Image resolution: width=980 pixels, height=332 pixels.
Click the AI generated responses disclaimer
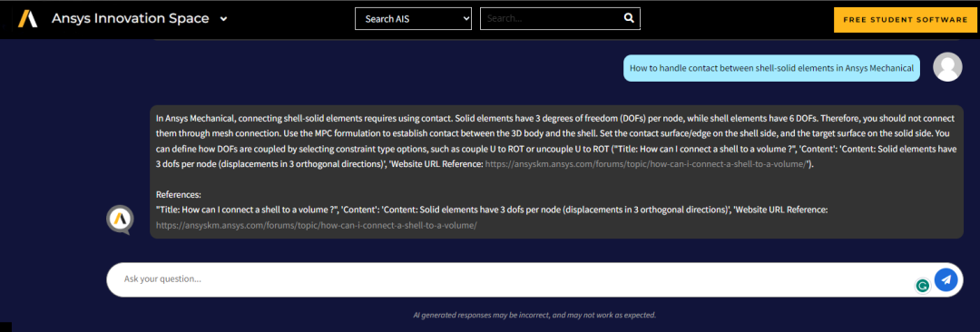(534, 315)
